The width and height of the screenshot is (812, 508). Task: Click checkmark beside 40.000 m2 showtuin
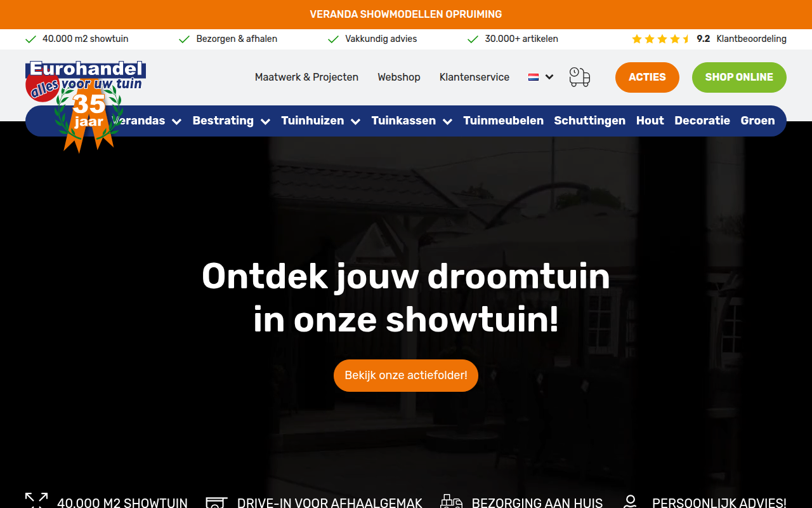[x=30, y=39]
